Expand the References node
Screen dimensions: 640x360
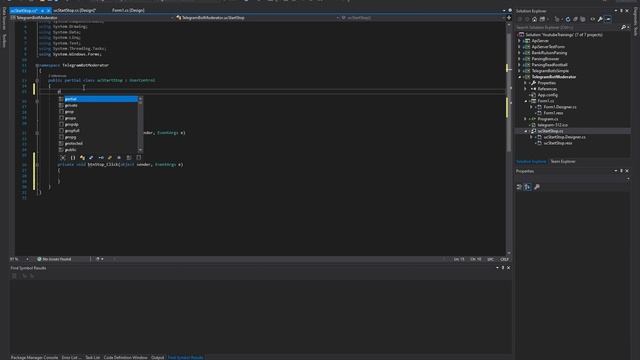526,89
